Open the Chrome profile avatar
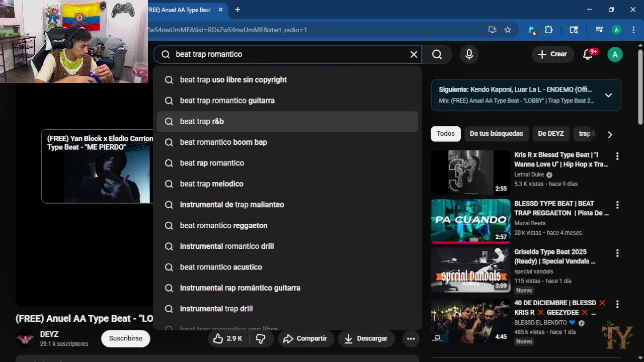Image resolution: width=644 pixels, height=362 pixels. pos(616,30)
